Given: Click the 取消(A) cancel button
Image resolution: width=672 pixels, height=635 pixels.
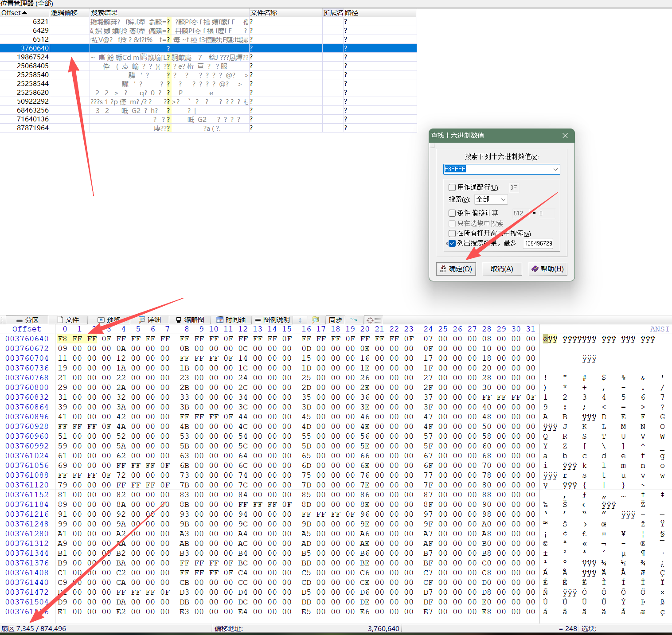Looking at the screenshot, I should (x=502, y=269).
